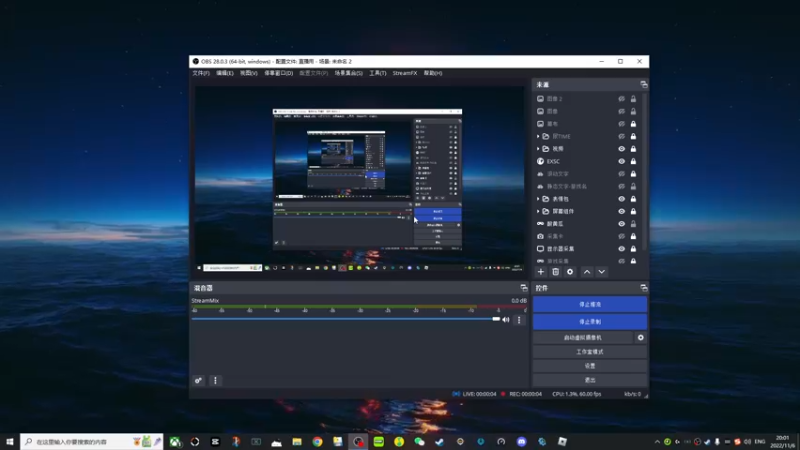800x450 pixels.
Task: Show the hidden 滚动文字 source
Action: point(621,173)
